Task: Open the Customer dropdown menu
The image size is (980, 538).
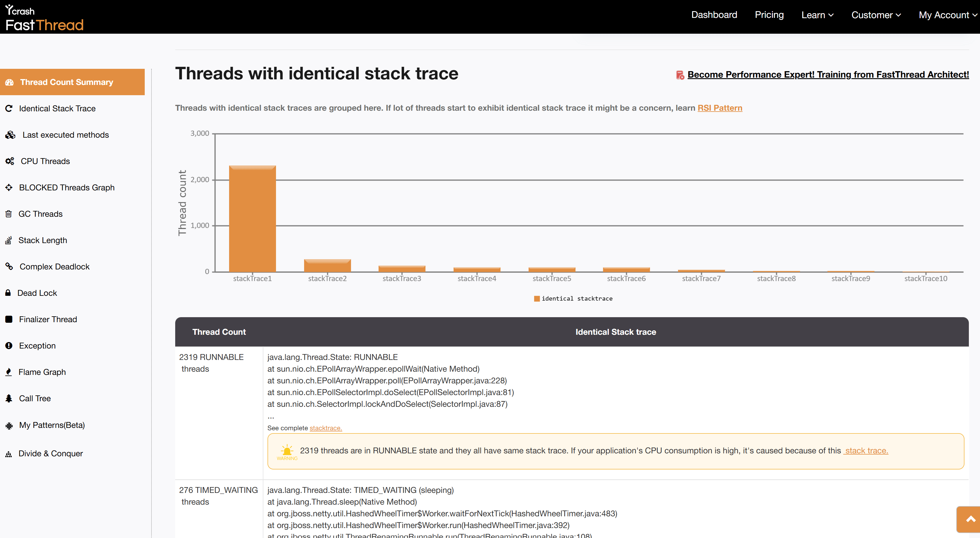Action: coord(876,15)
